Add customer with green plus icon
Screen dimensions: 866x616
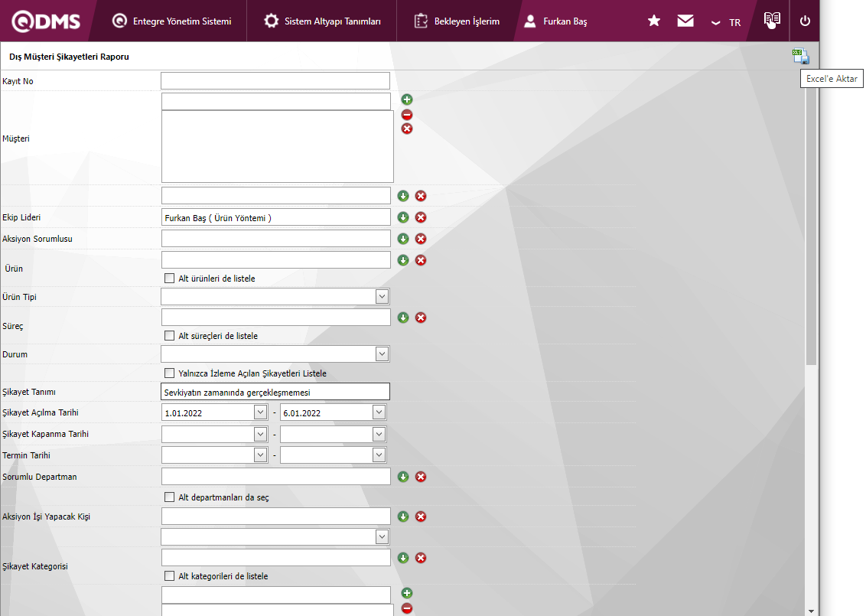(407, 99)
